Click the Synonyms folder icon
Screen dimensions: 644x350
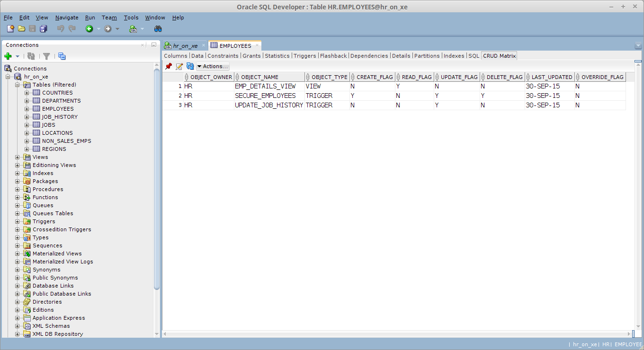[27, 270]
